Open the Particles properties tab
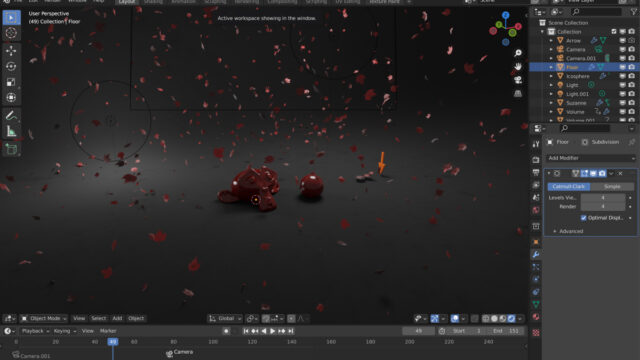 click(x=536, y=267)
